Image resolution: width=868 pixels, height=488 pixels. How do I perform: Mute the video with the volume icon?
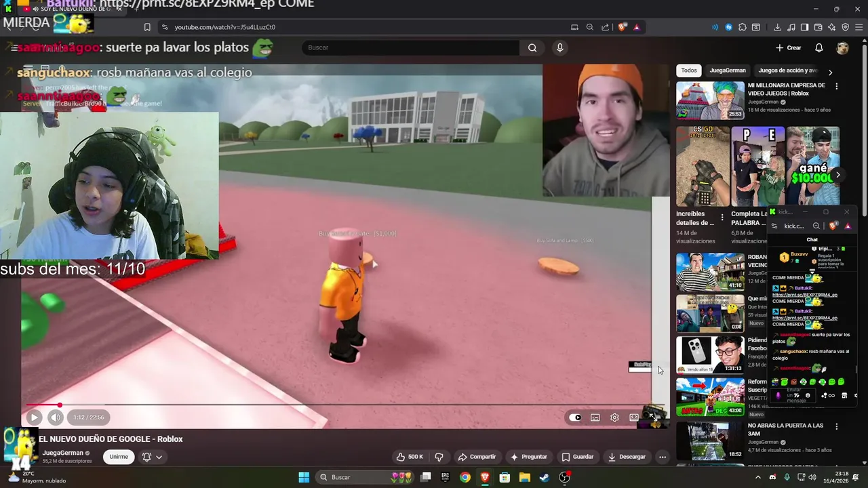pos(56,418)
